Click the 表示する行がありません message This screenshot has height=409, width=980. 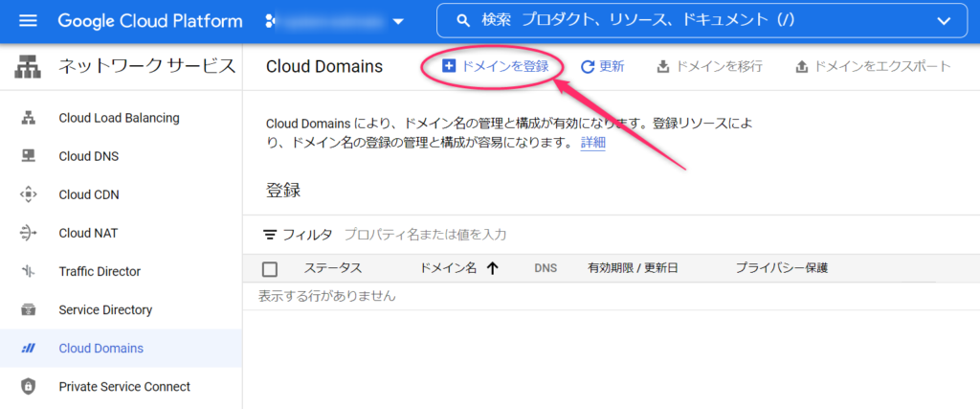(327, 296)
